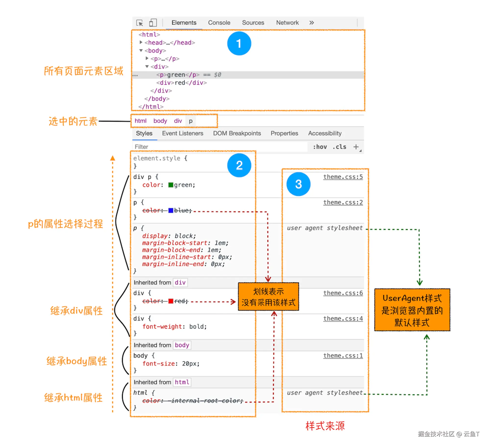
Task: Open the theme.css:1 source link
Action: (x=343, y=355)
